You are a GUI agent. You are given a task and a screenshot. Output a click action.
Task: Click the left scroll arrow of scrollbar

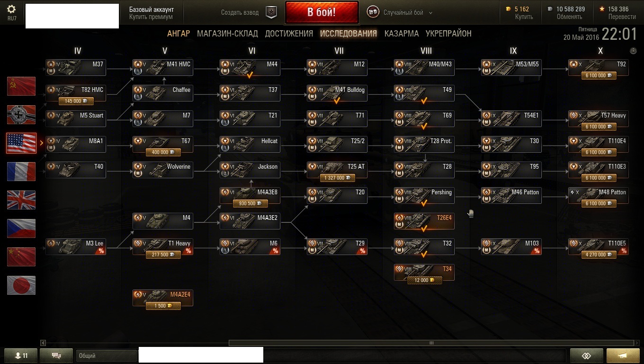43,343
